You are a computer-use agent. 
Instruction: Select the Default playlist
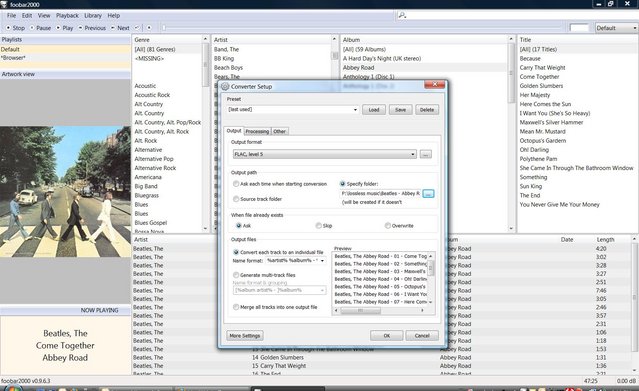(x=65, y=49)
